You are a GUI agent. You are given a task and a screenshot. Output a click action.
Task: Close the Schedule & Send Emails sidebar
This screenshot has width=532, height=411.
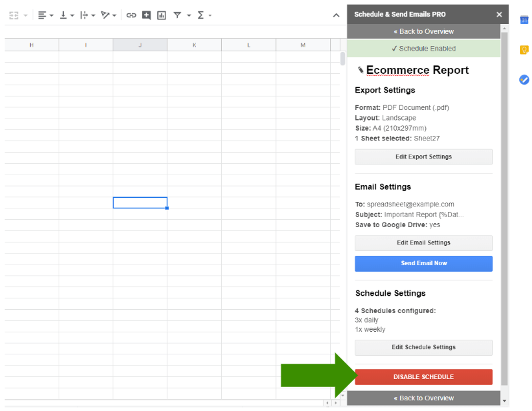(499, 14)
